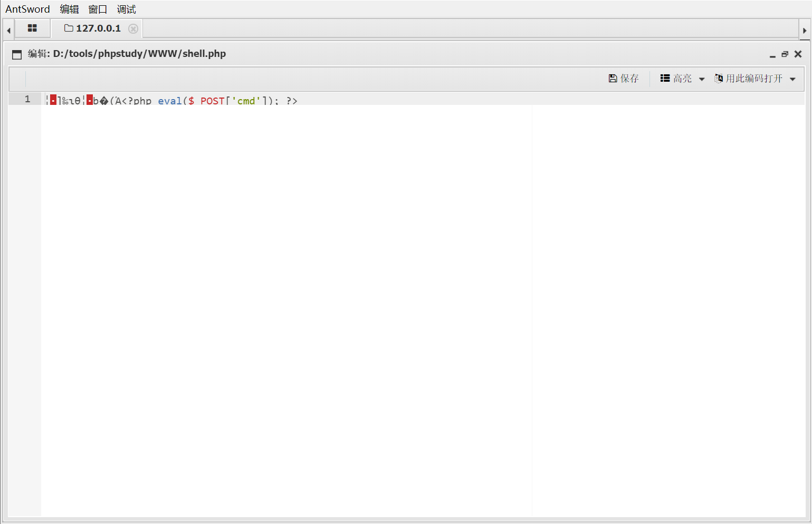
Task: Save the file with 保存 button
Action: click(x=624, y=78)
